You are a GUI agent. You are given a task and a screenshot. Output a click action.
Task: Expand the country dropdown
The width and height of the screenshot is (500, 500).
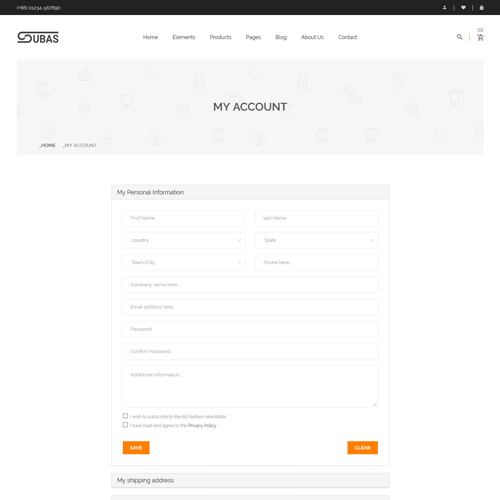click(x=184, y=240)
